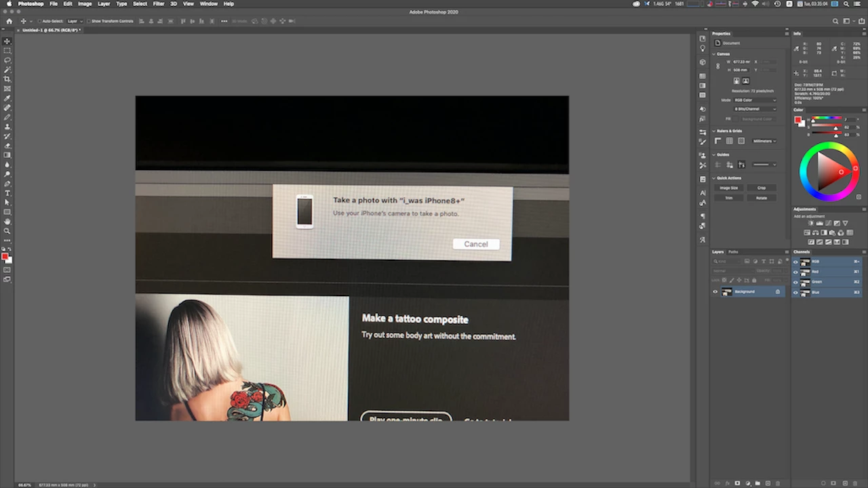The width and height of the screenshot is (868, 488).
Task: Click the Background layer thumbnail
Action: pos(727,291)
